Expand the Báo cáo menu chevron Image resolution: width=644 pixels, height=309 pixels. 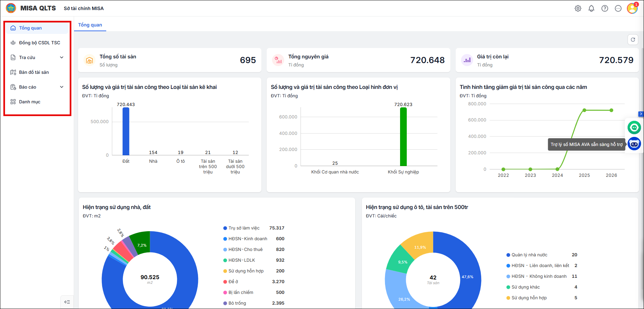point(62,87)
